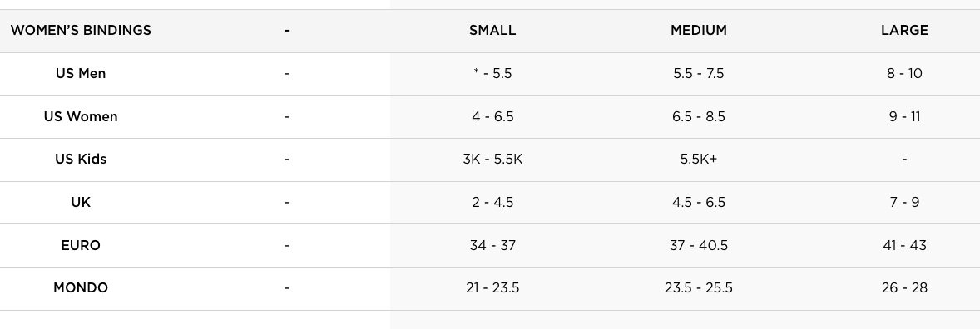Select UK large size 7 - 9
The width and height of the screenshot is (980, 329).
tap(904, 202)
